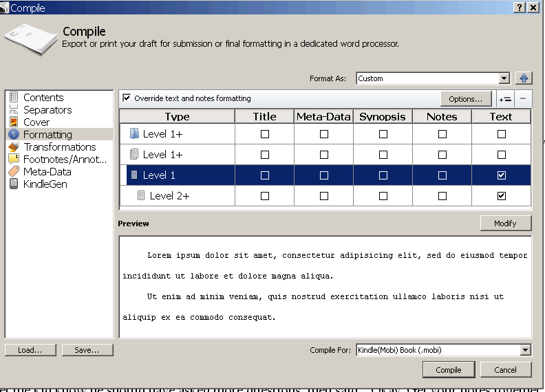
Task: Click the Contents icon in sidebar
Action: 14,98
